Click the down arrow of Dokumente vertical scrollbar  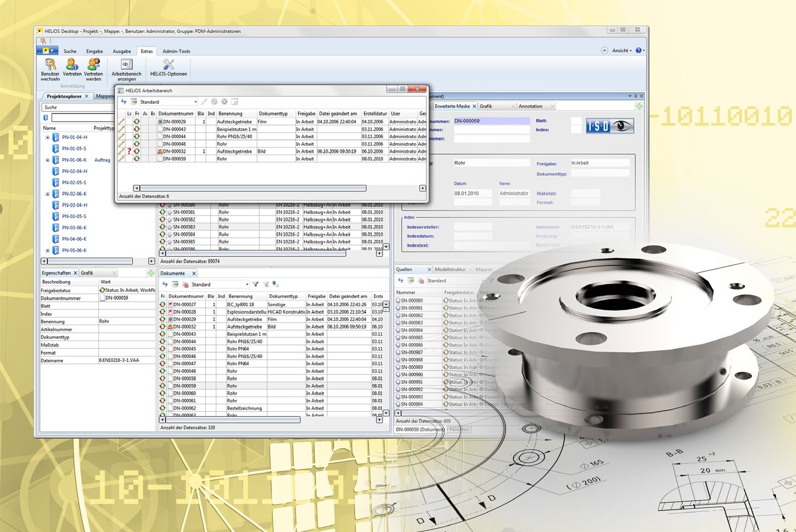pos(386,413)
